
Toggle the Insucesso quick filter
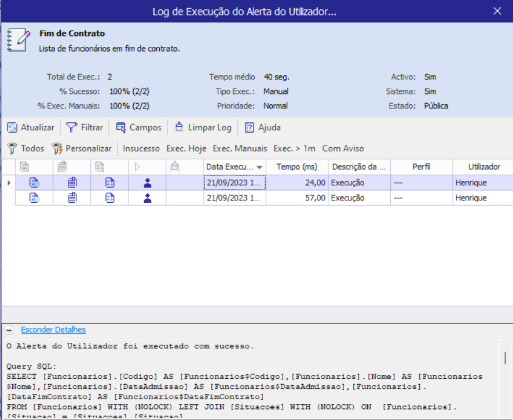141,148
